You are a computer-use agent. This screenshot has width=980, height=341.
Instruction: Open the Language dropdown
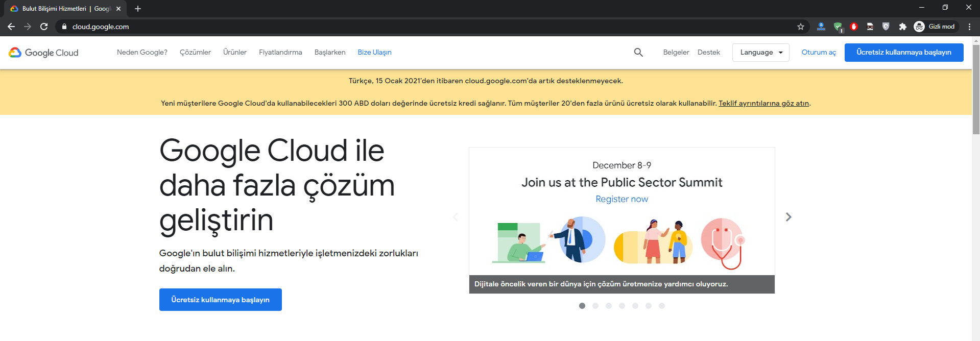pos(761,53)
